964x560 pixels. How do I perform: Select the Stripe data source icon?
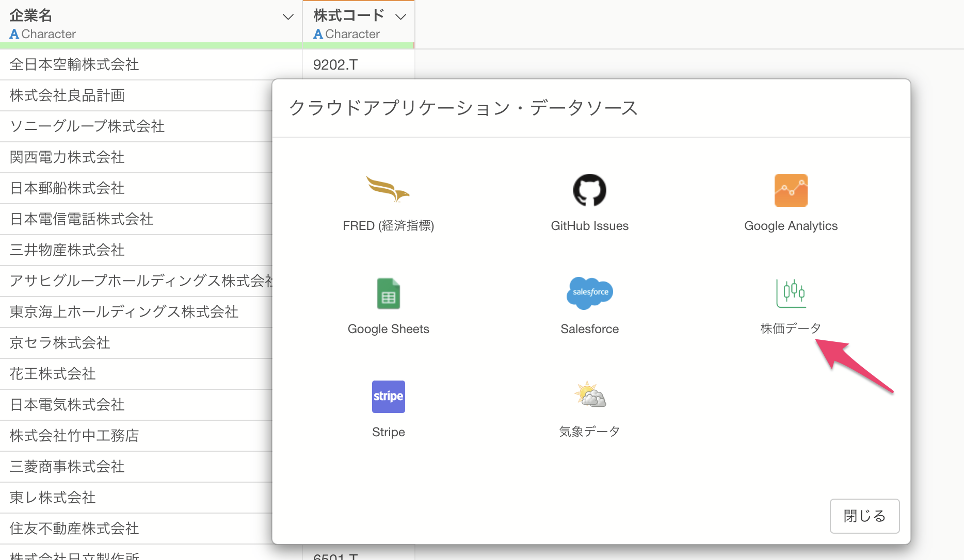(388, 396)
